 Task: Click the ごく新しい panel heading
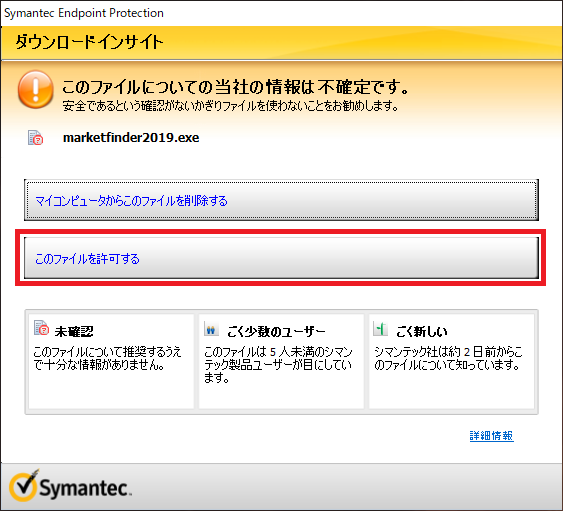click(x=422, y=331)
